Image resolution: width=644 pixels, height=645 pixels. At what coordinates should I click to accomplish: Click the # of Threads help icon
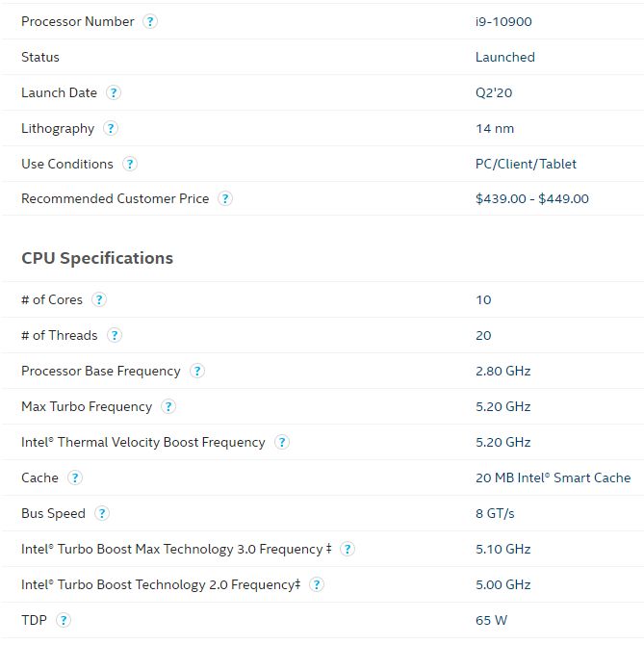coord(115,335)
